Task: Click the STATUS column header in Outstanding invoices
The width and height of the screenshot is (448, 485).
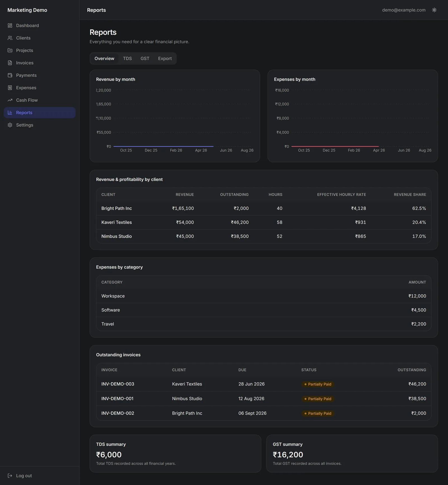Action: 309,370
